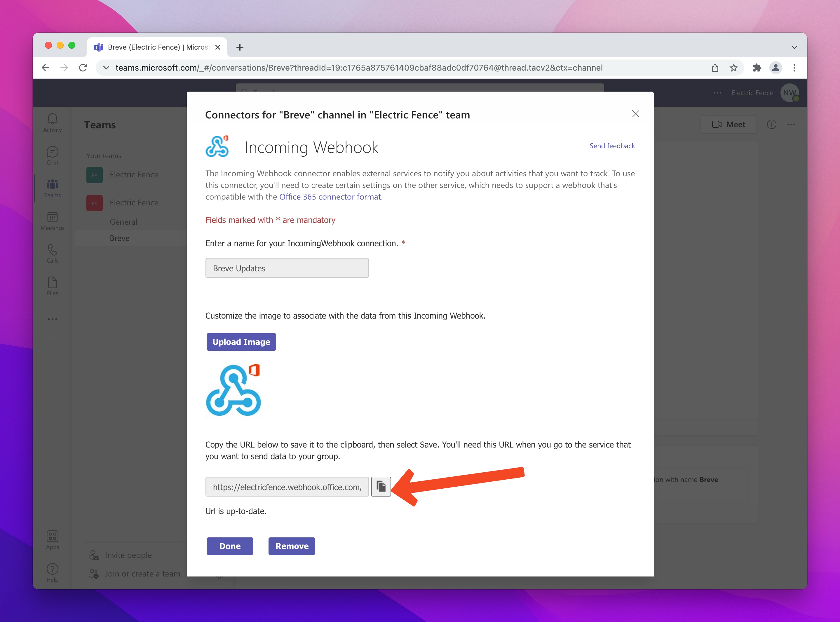Open channel more options ellipsis
Screen dimensions: 840x622
pyautogui.click(x=791, y=124)
